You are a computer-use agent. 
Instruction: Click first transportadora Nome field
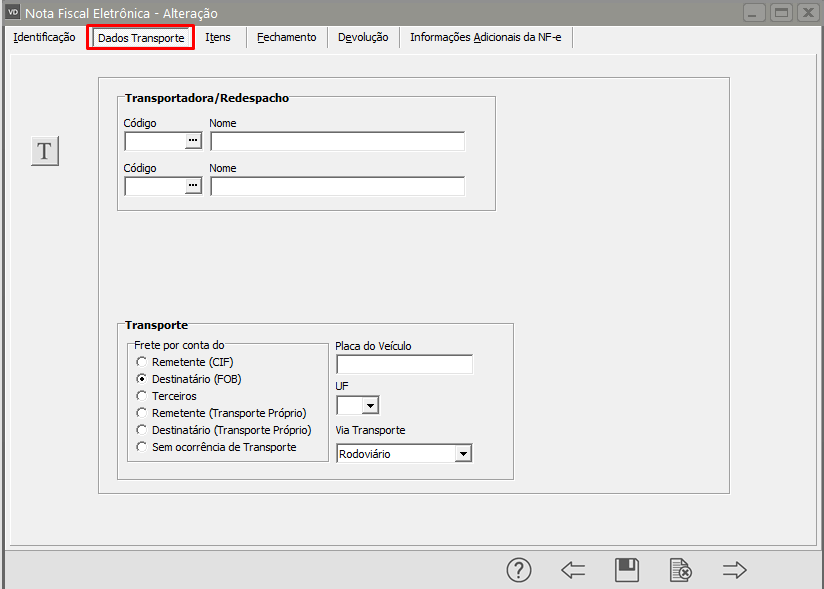[337, 141]
